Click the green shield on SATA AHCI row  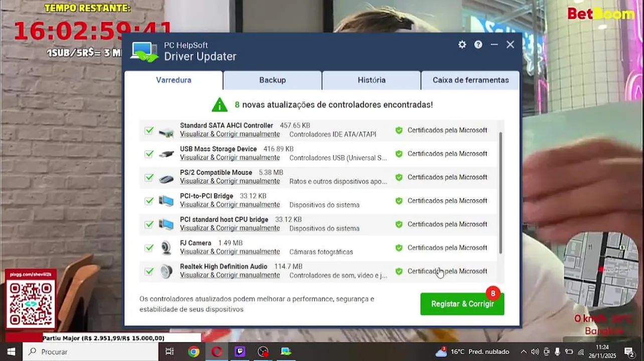[x=399, y=130]
